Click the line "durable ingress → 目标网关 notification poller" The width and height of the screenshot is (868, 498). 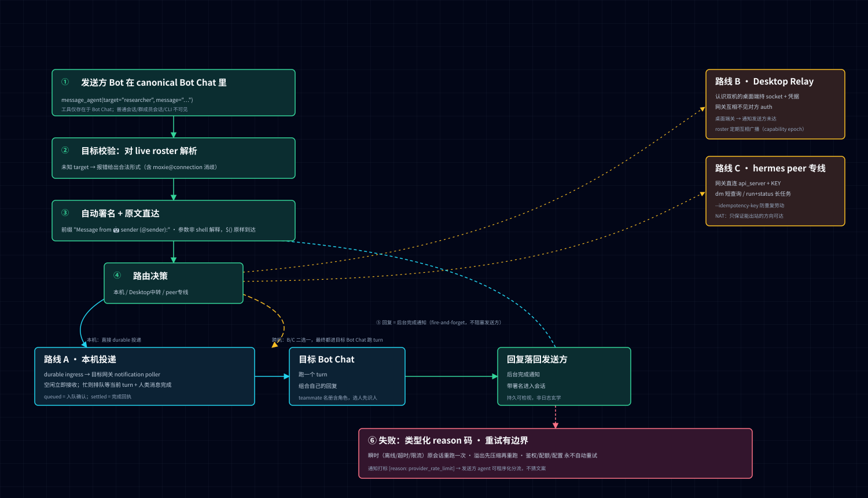pos(102,375)
